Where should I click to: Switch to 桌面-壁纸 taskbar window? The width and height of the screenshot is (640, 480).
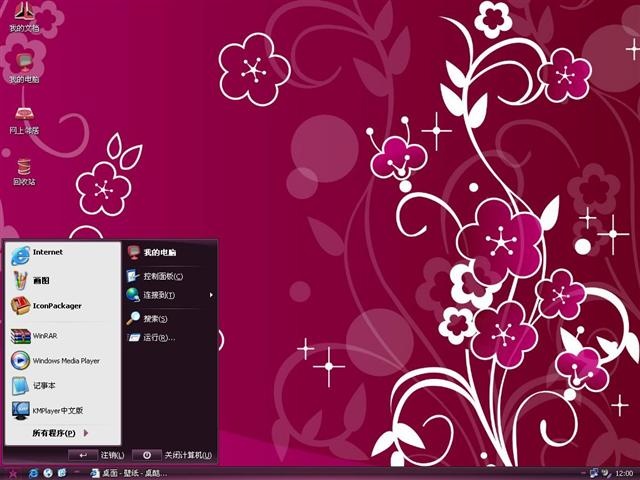click(x=129, y=473)
